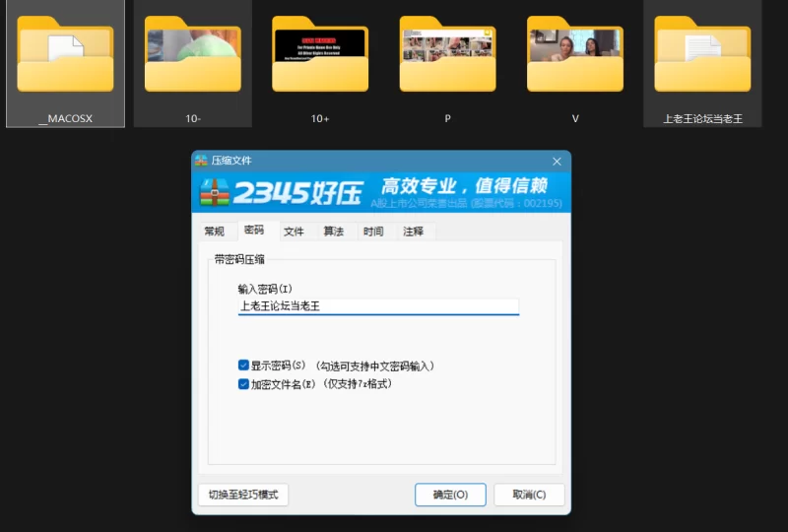Click the 10- folder name label
This screenshot has height=532, width=788.
pyautogui.click(x=193, y=118)
